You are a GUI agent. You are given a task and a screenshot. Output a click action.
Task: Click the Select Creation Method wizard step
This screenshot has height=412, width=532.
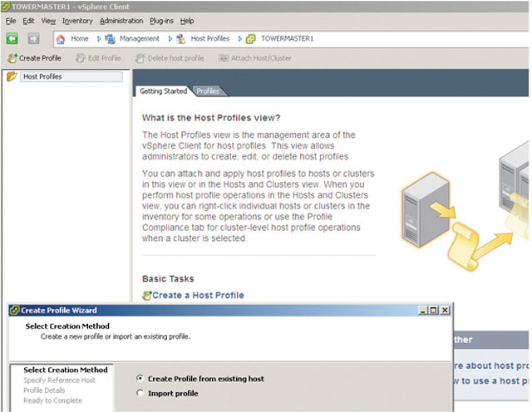(x=66, y=370)
